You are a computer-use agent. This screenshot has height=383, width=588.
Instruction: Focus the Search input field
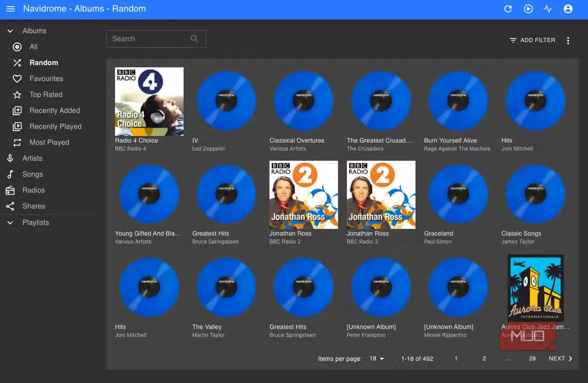pos(156,38)
